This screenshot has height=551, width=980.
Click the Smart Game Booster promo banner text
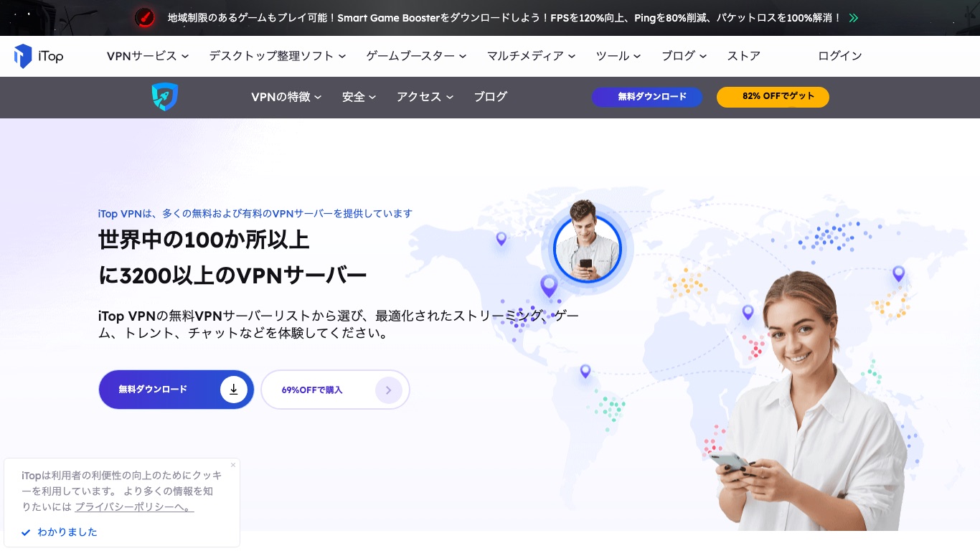coord(504,18)
